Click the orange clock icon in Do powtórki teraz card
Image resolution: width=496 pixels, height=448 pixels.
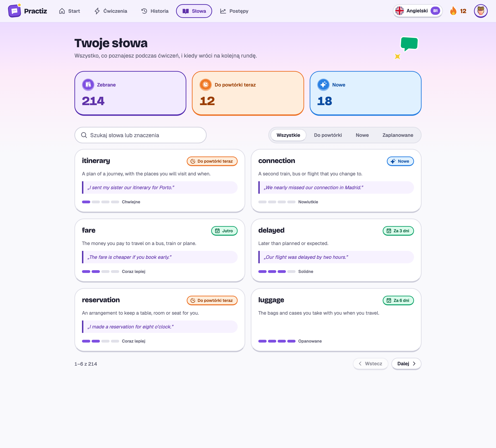tap(205, 85)
